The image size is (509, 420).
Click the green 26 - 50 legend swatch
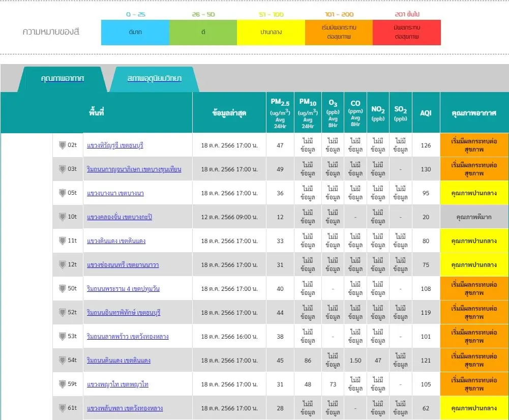[x=203, y=33]
